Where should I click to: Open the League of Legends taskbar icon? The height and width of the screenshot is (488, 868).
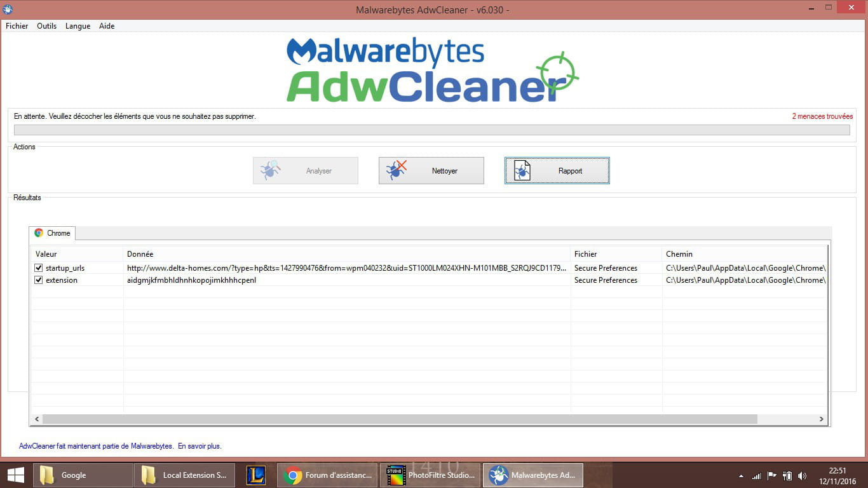(255, 475)
